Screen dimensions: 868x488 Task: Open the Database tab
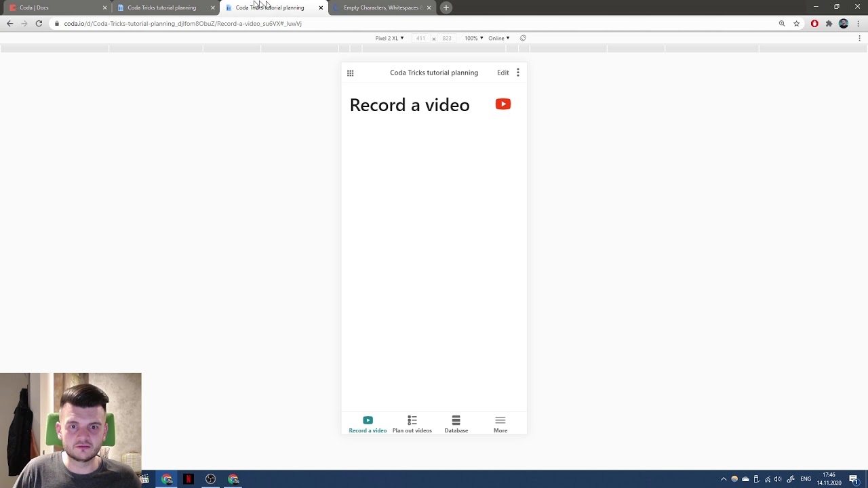pos(456,424)
